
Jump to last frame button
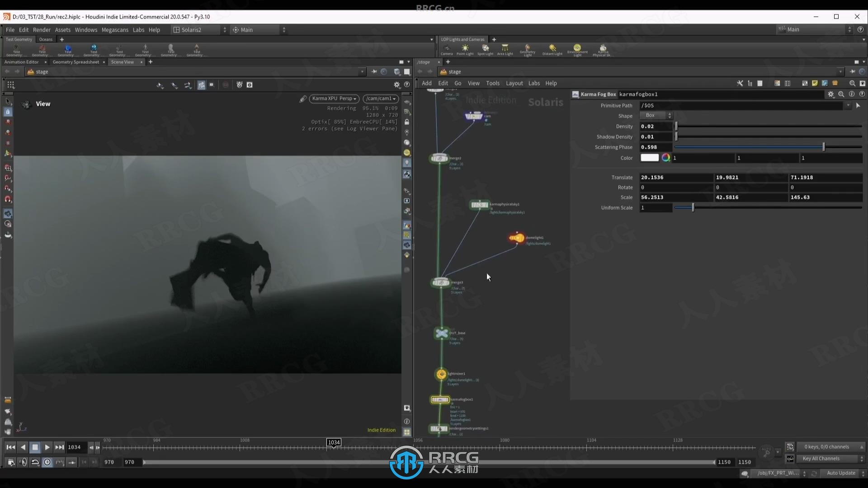pyautogui.click(x=59, y=447)
